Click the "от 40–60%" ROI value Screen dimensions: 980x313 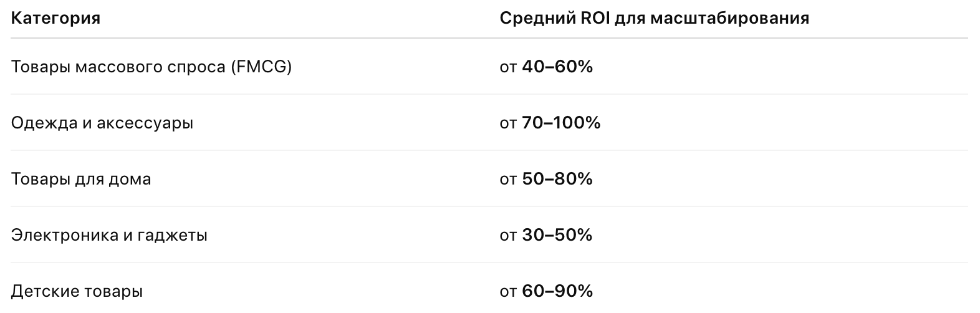[x=545, y=67]
